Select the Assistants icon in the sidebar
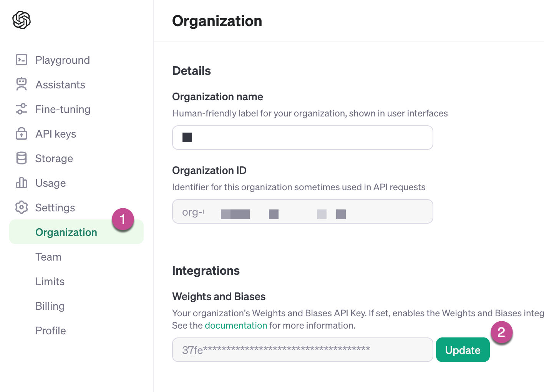The height and width of the screenshot is (392, 544). coord(22,84)
